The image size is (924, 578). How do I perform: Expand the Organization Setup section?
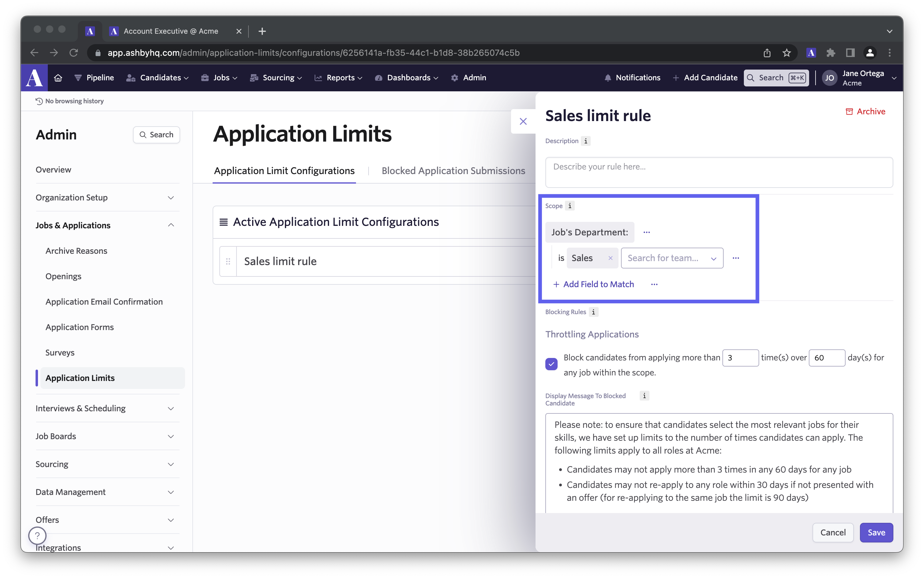click(x=171, y=198)
